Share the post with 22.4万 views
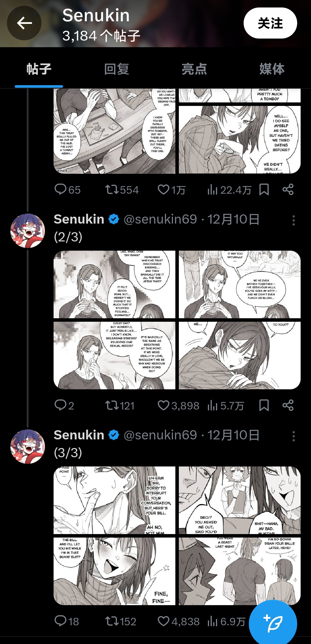 288,190
